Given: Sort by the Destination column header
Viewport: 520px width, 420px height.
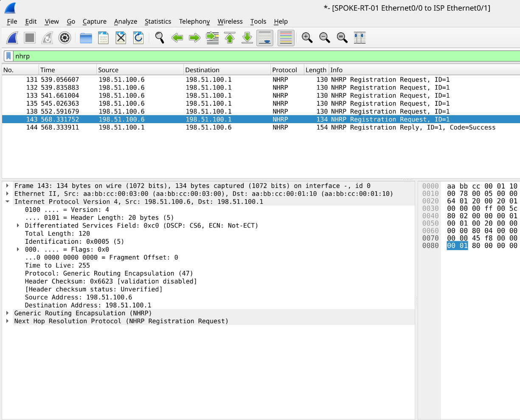Looking at the screenshot, I should [227, 70].
